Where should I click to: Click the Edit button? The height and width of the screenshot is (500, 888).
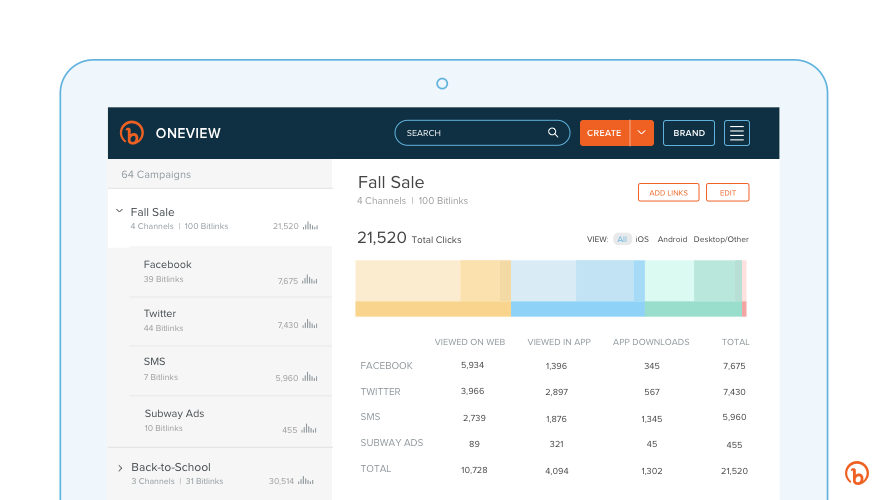[727, 193]
